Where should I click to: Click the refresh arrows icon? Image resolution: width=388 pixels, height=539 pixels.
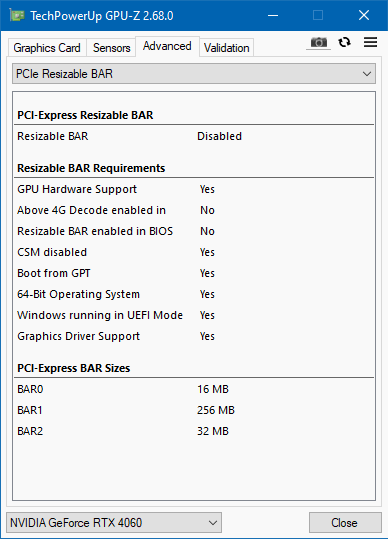pyautogui.click(x=344, y=42)
